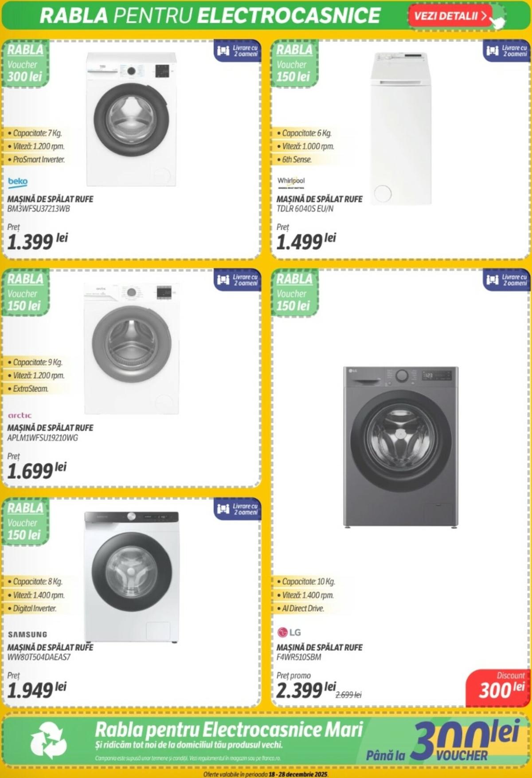Viewport: 532px width, 778px height.
Task: Click the Rabla Voucher 300 lei badge on the Beko offer
Action: pyautogui.click(x=25, y=63)
